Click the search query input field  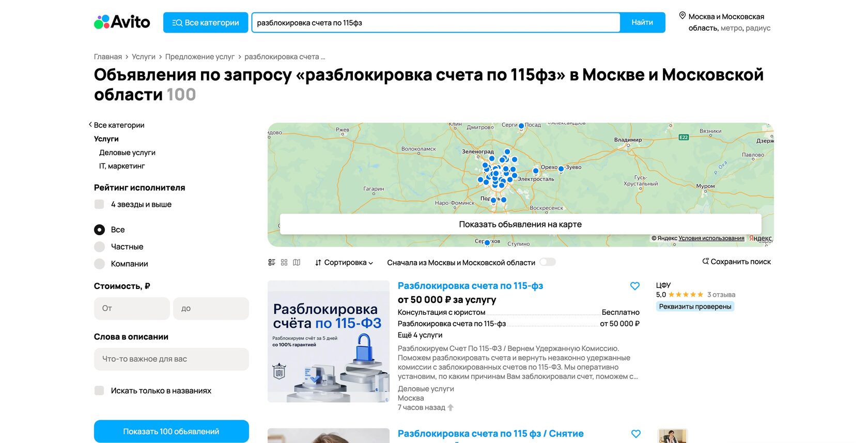pos(436,23)
